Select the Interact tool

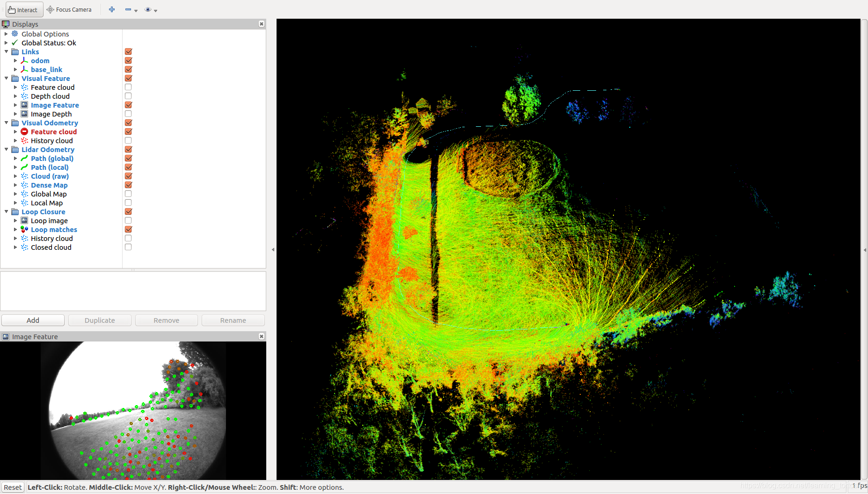(x=24, y=9)
